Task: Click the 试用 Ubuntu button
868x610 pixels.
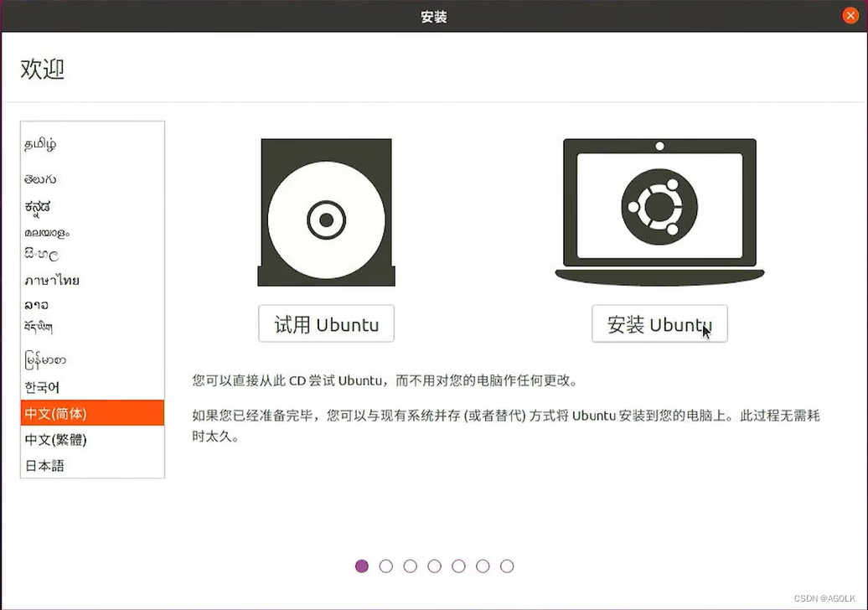Action: tap(326, 323)
